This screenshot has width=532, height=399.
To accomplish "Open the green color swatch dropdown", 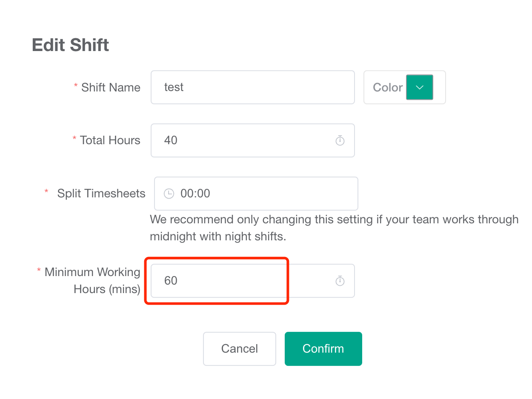I will [x=419, y=87].
